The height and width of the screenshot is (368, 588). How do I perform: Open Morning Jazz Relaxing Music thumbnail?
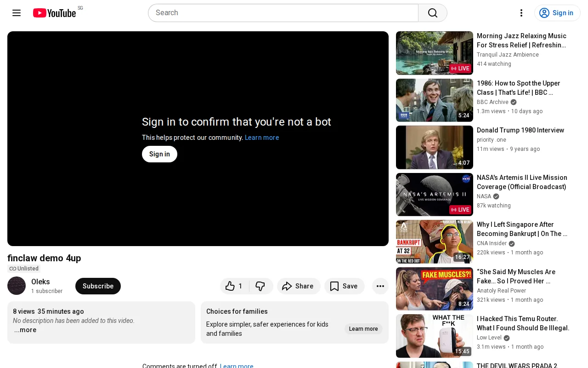[x=435, y=53]
